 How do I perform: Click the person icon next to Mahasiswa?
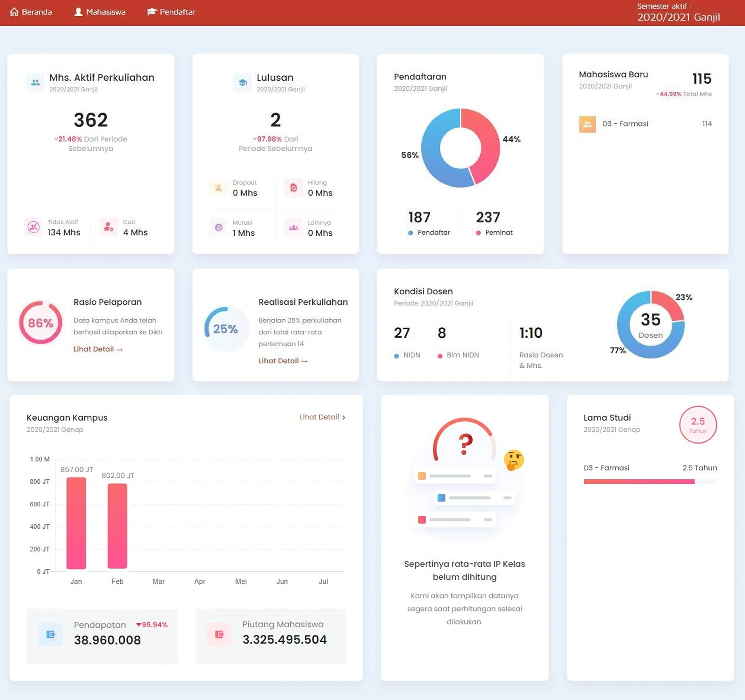click(x=78, y=12)
